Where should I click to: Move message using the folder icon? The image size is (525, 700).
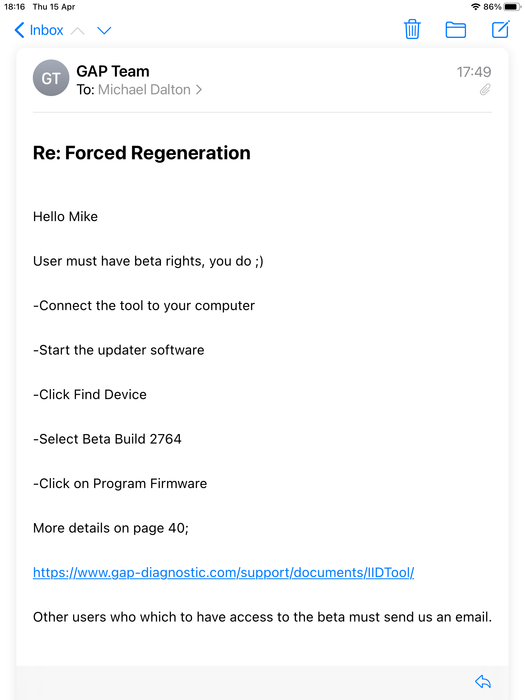pyautogui.click(x=456, y=30)
